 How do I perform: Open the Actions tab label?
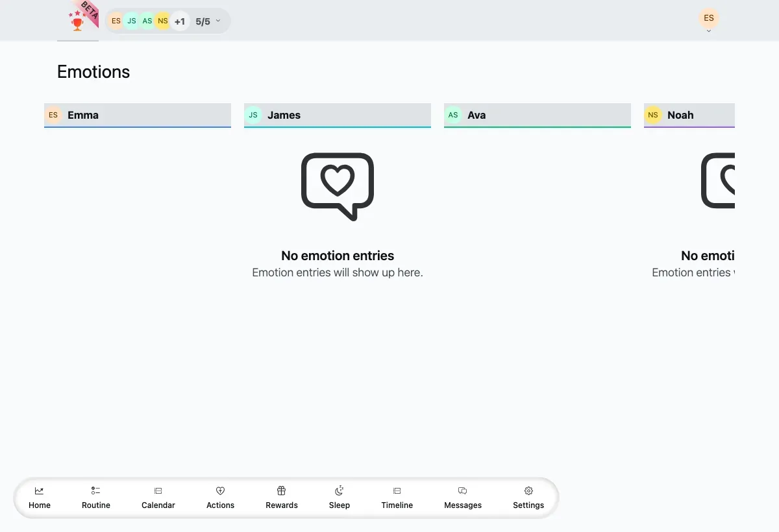(x=220, y=505)
